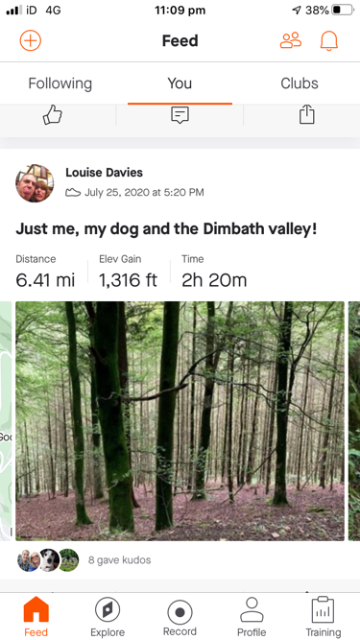Tap Louise Davies' profile picture

click(x=35, y=183)
